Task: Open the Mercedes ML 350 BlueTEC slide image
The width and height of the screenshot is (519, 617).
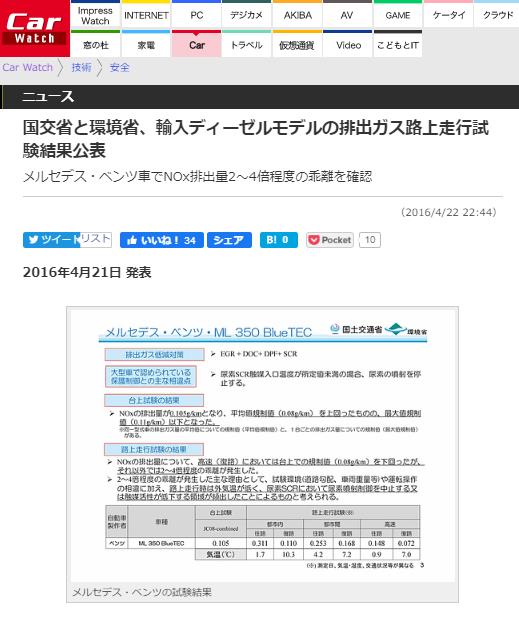Action: click(x=262, y=444)
